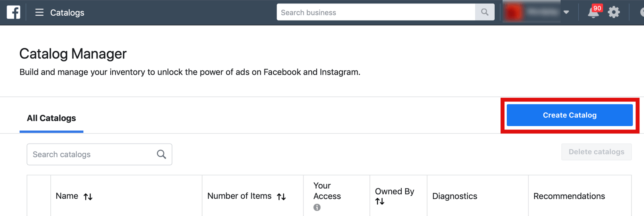Image resolution: width=644 pixels, height=216 pixels.
Task: Expand the business account dropdown arrow
Action: coord(566,12)
